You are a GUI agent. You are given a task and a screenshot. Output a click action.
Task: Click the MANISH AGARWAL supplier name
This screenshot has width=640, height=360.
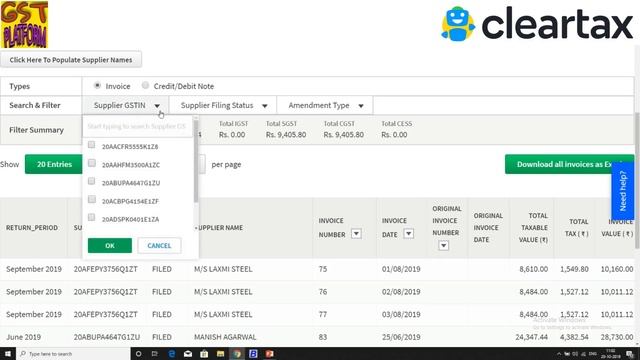click(x=225, y=337)
